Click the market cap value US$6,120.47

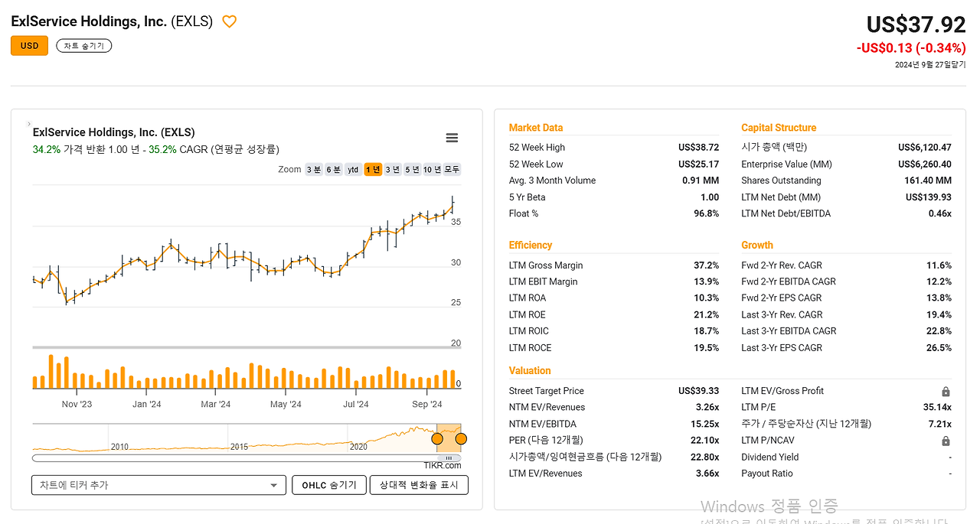point(925,148)
